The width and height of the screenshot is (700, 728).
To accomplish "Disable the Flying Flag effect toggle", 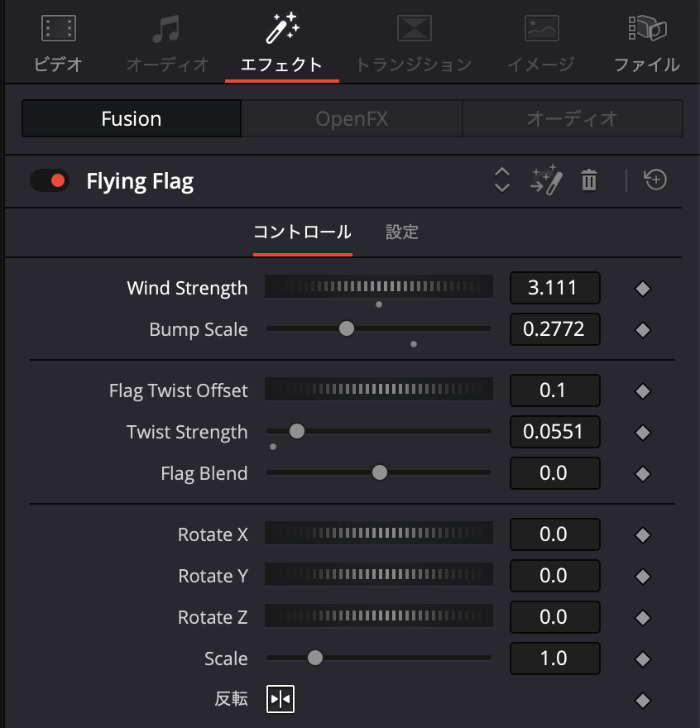I will [50, 180].
